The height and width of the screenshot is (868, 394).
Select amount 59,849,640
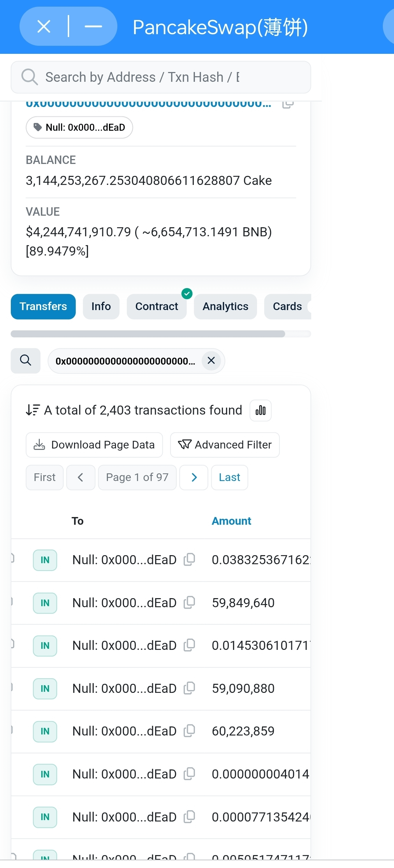243,603
